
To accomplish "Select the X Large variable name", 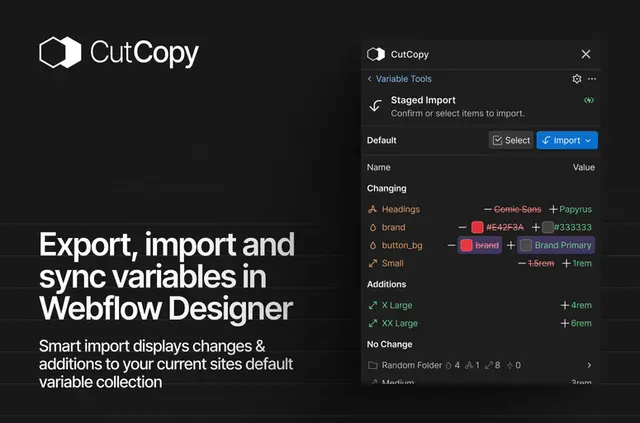I will coord(397,305).
